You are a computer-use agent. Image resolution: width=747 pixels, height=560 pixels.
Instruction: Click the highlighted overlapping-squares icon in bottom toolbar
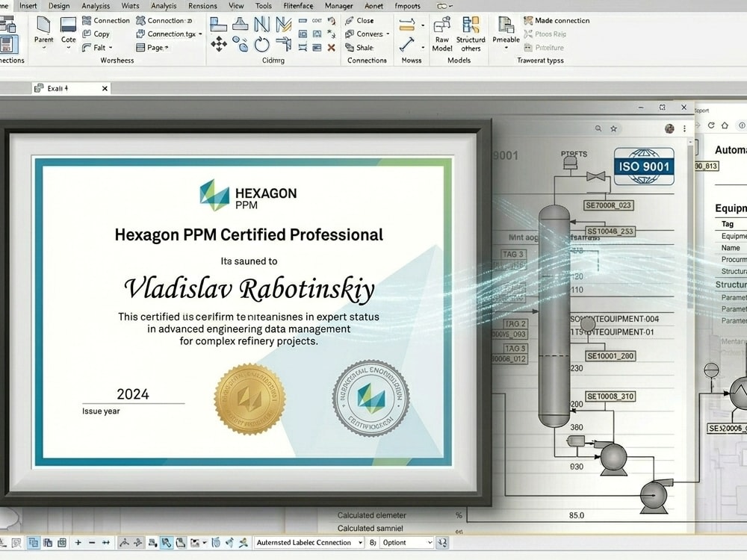34,542
